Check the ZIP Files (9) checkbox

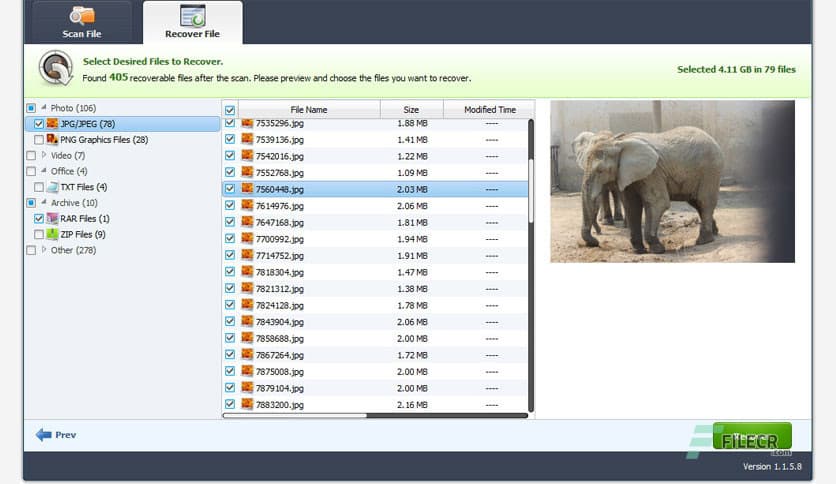click(38, 235)
